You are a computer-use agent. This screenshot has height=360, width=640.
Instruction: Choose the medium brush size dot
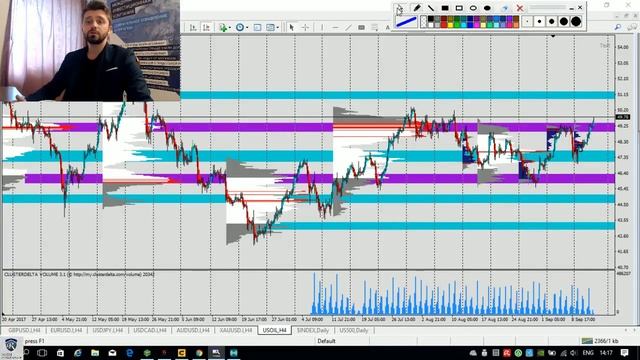552,22
